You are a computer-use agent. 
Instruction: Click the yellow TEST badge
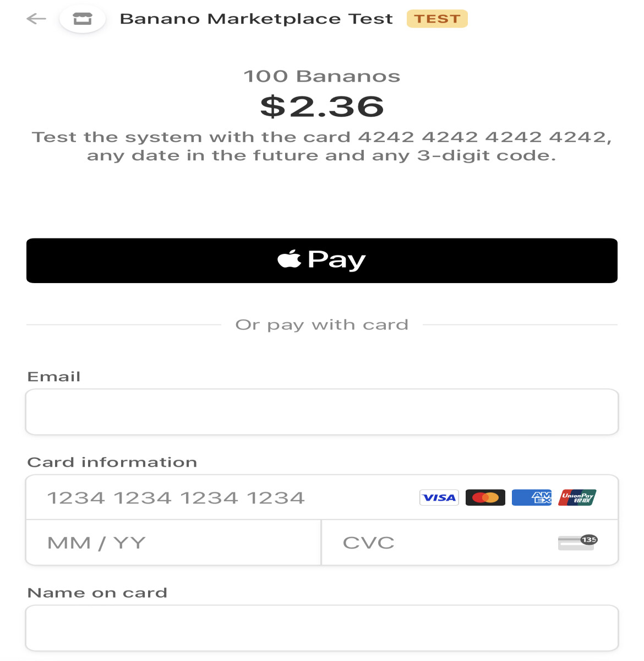[437, 19]
